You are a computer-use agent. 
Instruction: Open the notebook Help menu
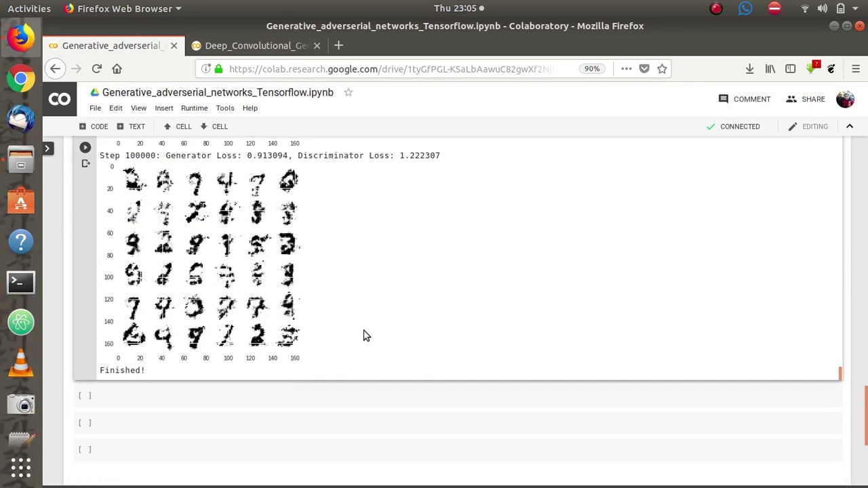click(250, 108)
